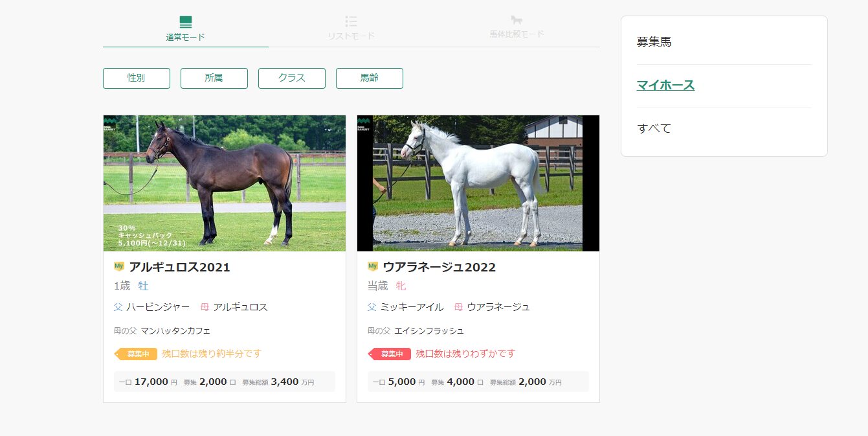Expand the 馬齢 filter

click(x=370, y=78)
